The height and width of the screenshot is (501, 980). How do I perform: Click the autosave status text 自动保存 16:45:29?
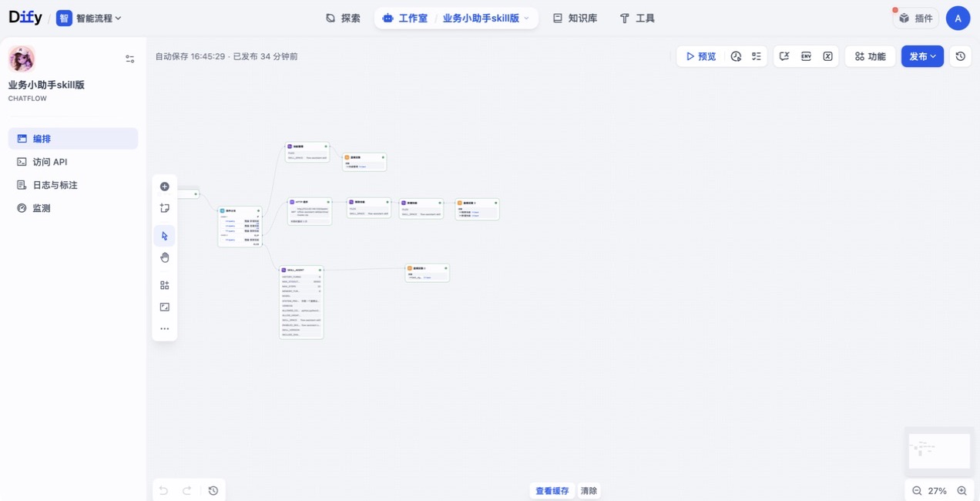tap(190, 56)
